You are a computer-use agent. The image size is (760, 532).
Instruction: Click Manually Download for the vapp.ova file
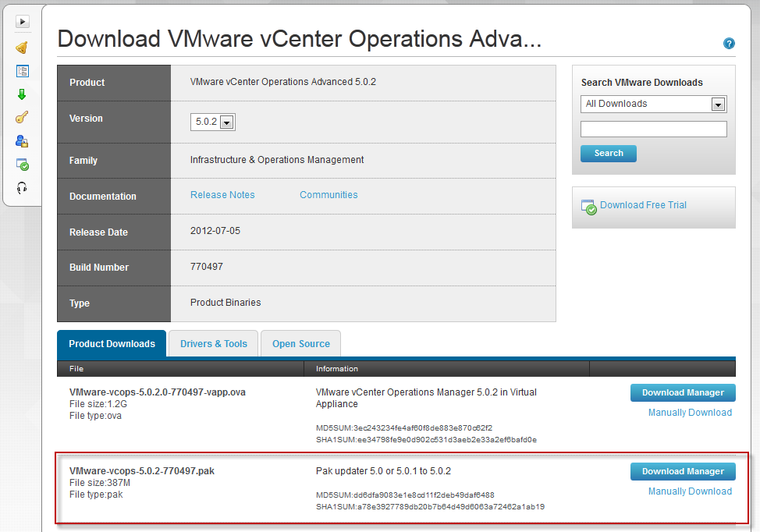(691, 413)
